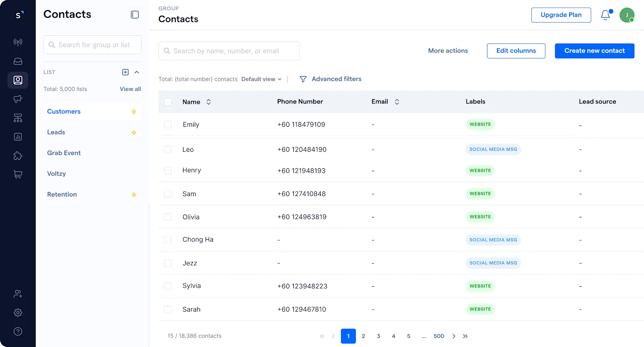Click the lightning icon beside Retention

134,194
